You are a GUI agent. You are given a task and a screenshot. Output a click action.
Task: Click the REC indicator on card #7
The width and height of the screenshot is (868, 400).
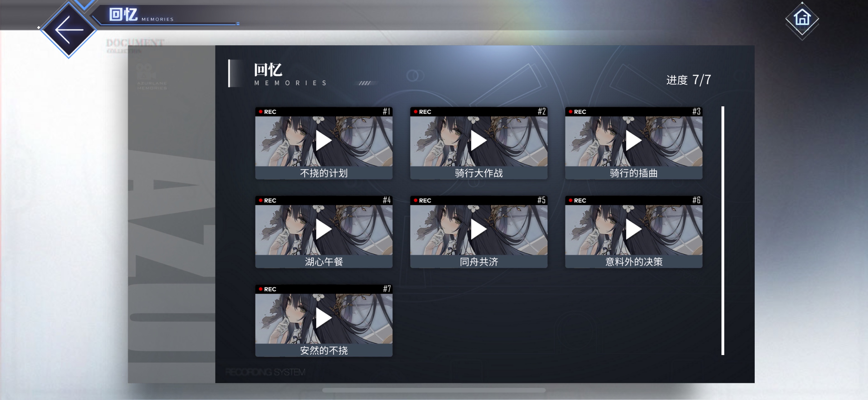click(268, 289)
